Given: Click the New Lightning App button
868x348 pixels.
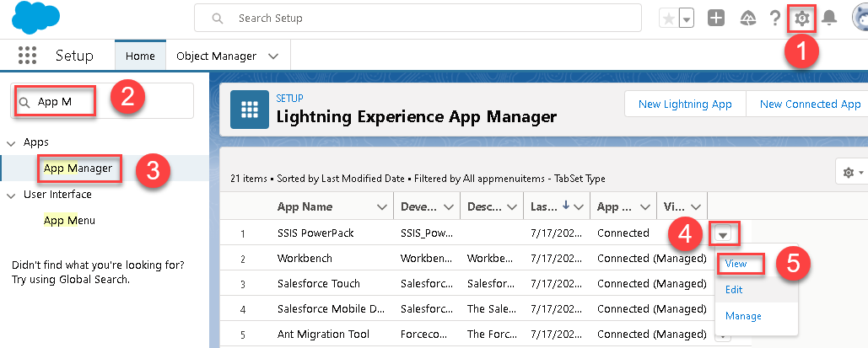Looking at the screenshot, I should pyautogui.click(x=685, y=104).
